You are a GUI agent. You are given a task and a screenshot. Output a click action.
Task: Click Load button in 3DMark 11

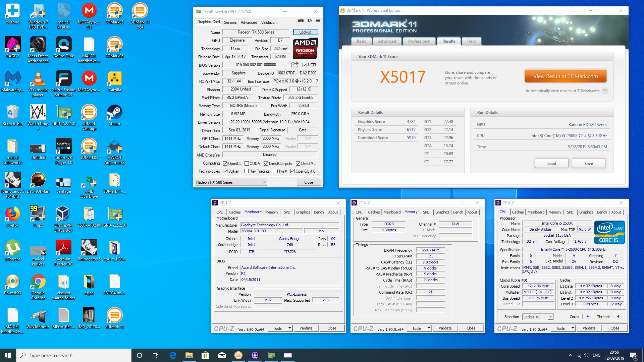(x=551, y=164)
